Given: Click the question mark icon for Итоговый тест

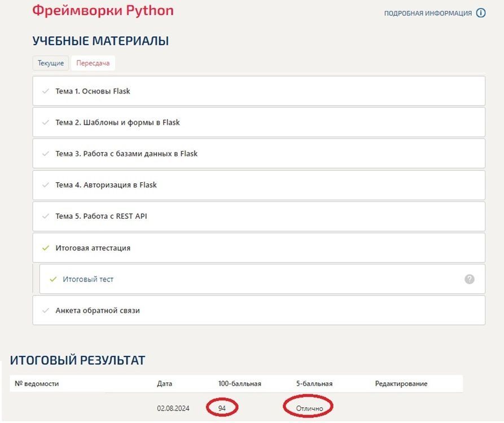Looking at the screenshot, I should 469,279.
